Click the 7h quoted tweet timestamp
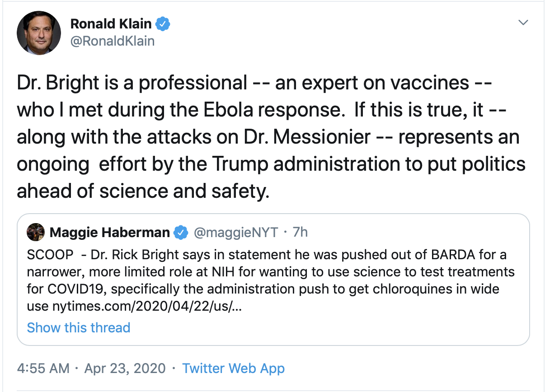545x392 pixels. [x=300, y=233]
